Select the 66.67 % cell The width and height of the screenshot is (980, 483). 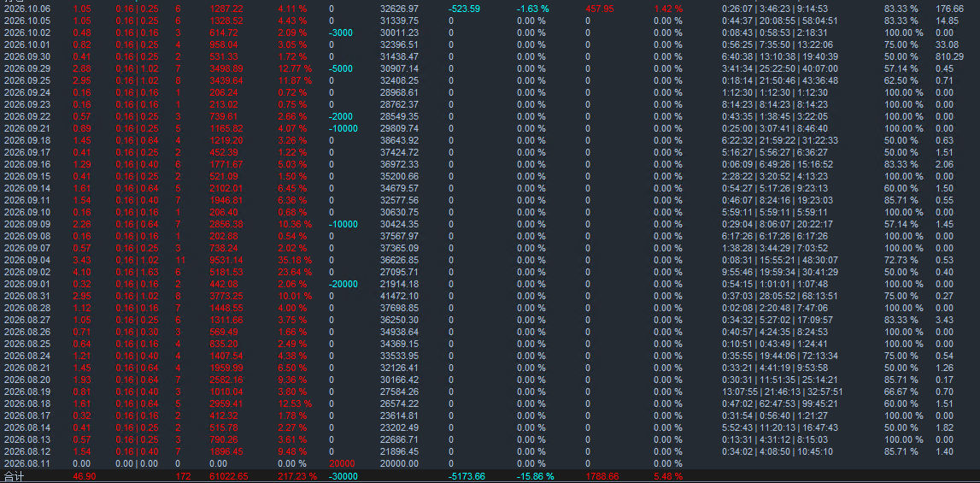(901, 392)
